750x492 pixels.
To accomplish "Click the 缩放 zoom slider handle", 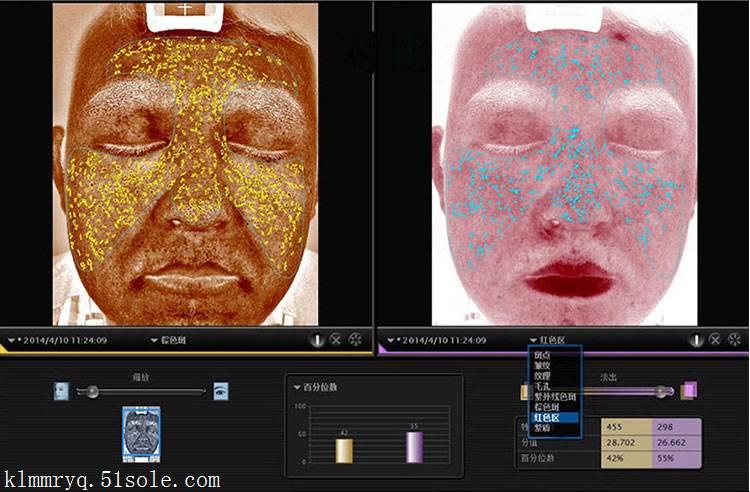I will (x=93, y=391).
